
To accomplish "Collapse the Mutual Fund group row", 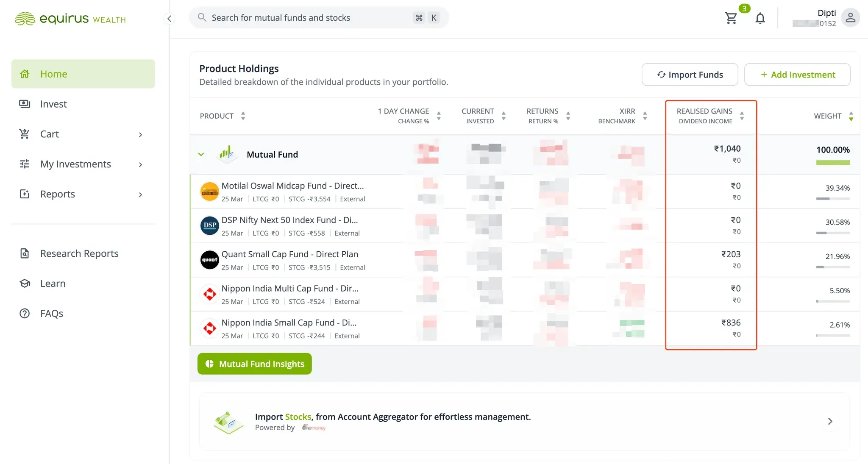I will coord(201,155).
